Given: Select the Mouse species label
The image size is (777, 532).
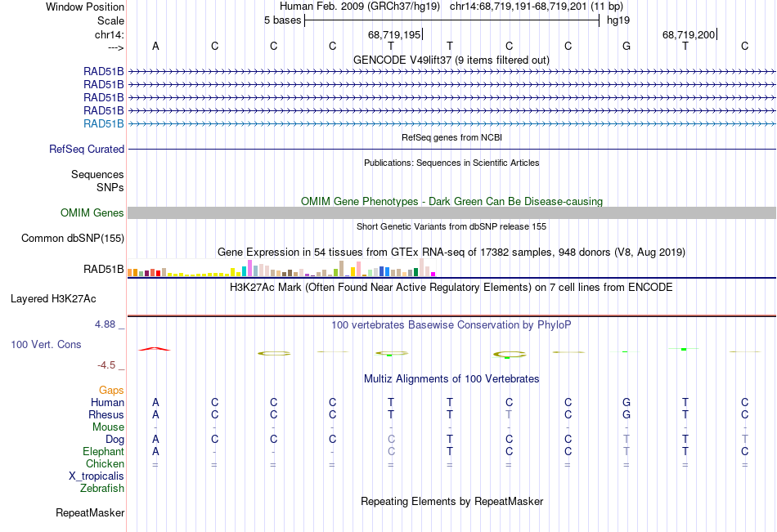Looking at the screenshot, I should coord(108,427).
